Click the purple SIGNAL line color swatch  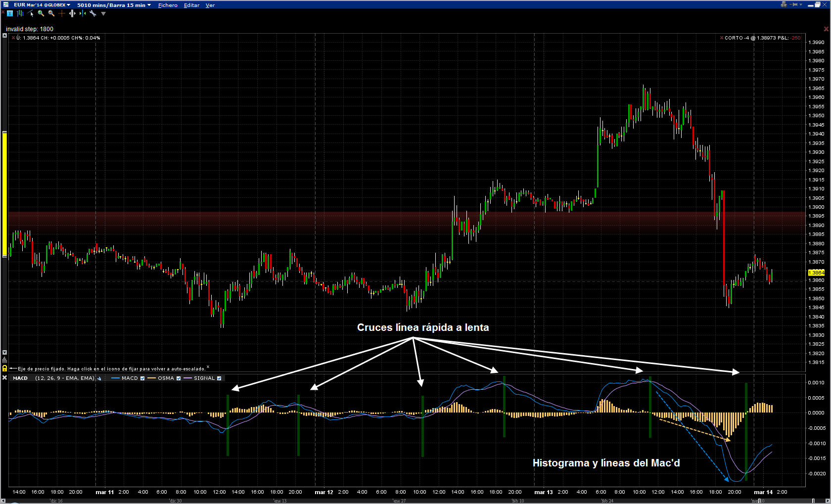[x=187, y=378]
